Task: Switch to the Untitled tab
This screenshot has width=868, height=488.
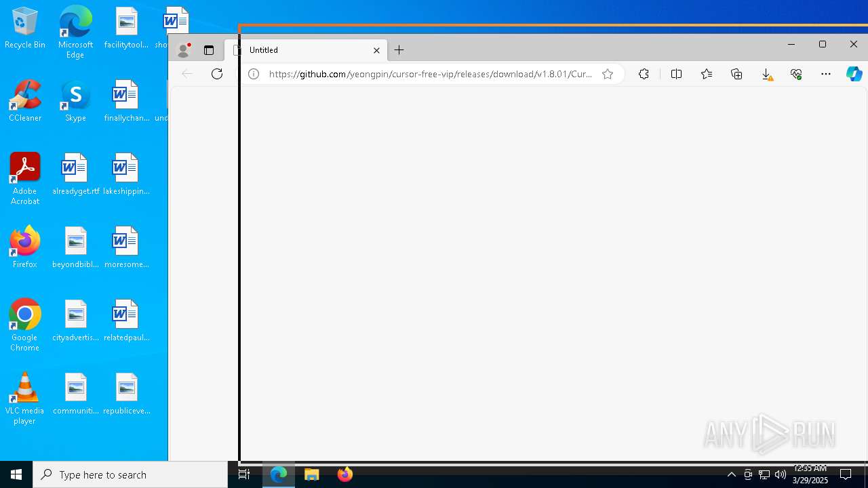Action: [x=307, y=50]
